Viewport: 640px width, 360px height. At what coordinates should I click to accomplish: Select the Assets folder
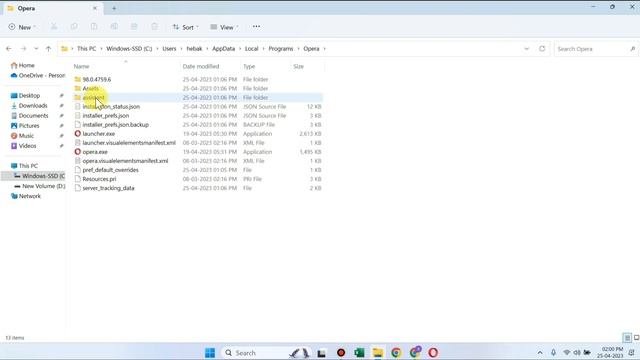[x=91, y=89]
